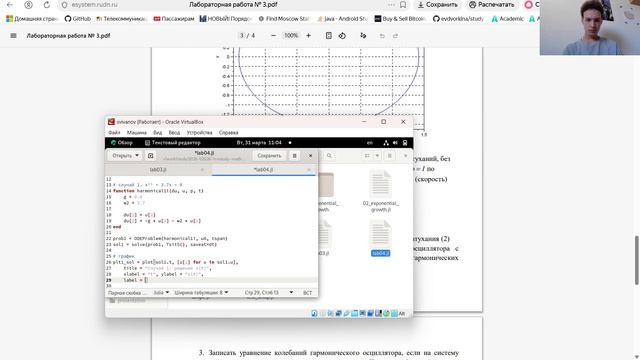Zoom out the PDF with minus
The width and height of the screenshot is (640, 360).
point(273,36)
